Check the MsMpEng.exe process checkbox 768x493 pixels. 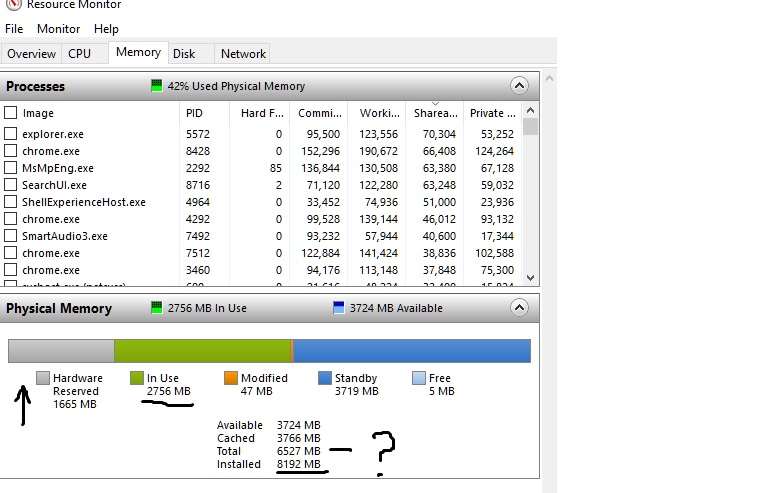tap(10, 168)
